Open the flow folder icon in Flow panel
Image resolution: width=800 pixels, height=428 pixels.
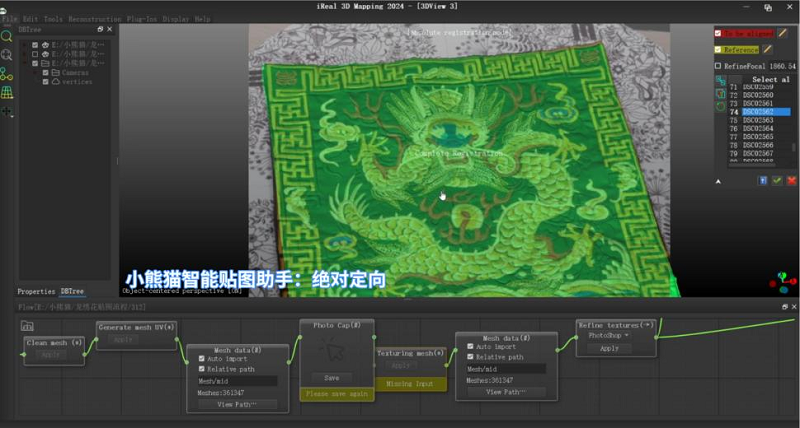[x=27, y=325]
